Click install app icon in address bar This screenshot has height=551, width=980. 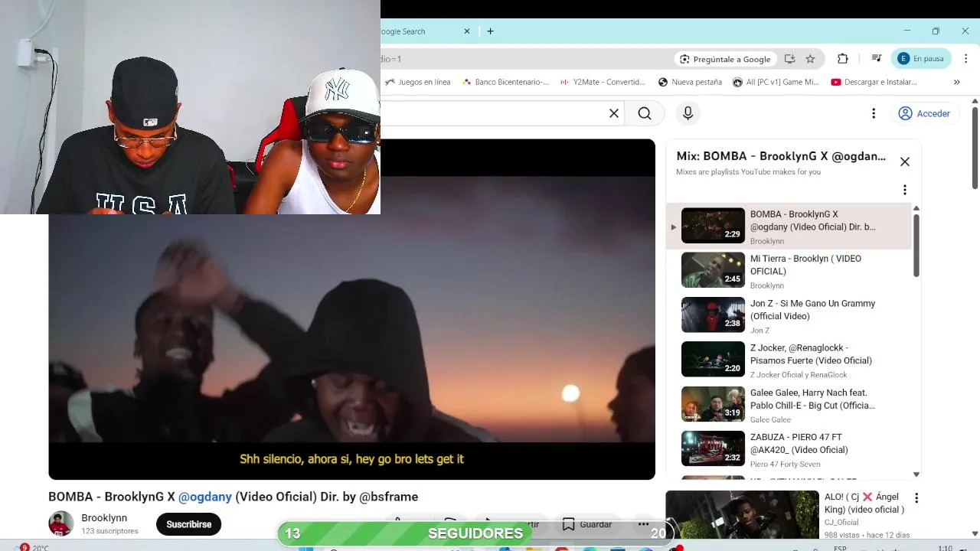789,59
